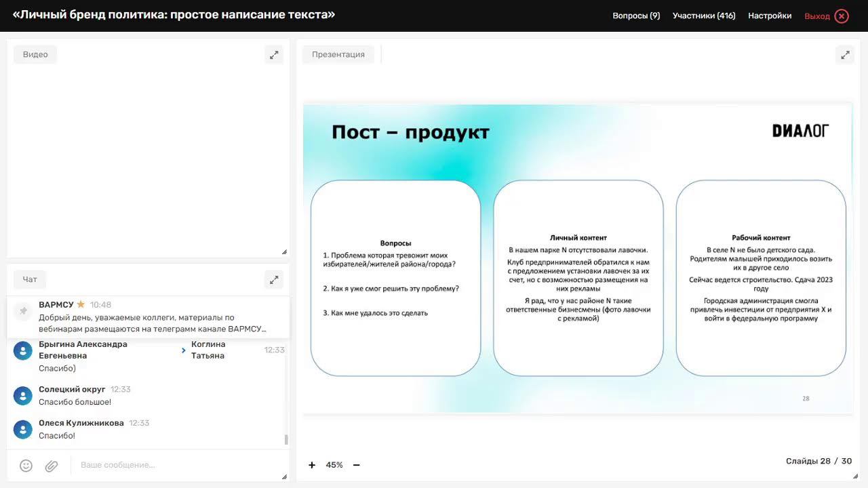
Task: Click the Рабочий контент card on the slide
Action: (x=761, y=278)
